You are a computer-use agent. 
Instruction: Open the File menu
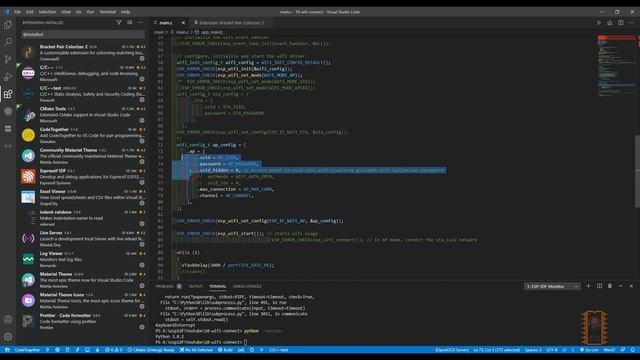click(18, 12)
